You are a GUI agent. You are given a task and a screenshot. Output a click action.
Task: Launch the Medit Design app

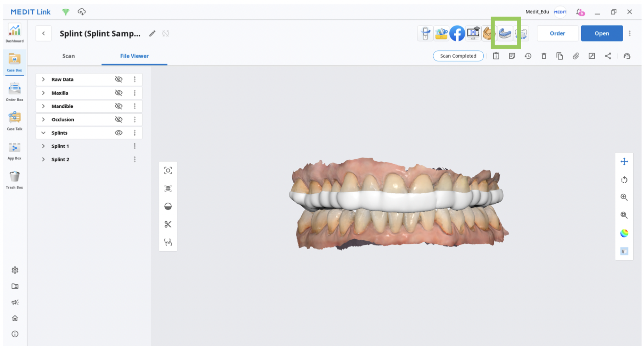tap(441, 33)
